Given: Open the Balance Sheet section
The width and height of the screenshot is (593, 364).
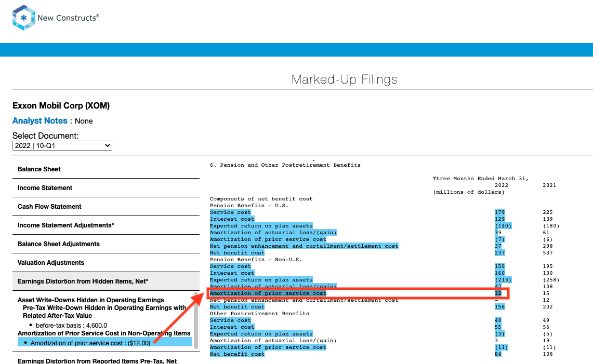Looking at the screenshot, I should 106,169.
